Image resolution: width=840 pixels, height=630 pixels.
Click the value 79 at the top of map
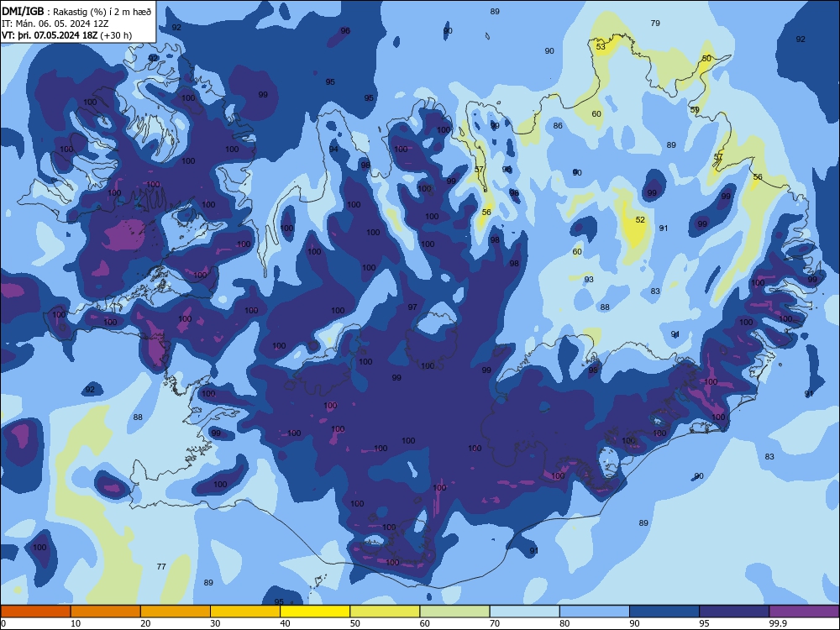(655, 23)
